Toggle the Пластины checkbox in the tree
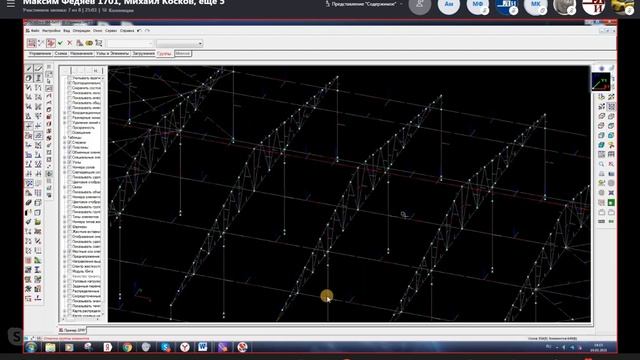The image size is (640, 360). (x=69, y=147)
